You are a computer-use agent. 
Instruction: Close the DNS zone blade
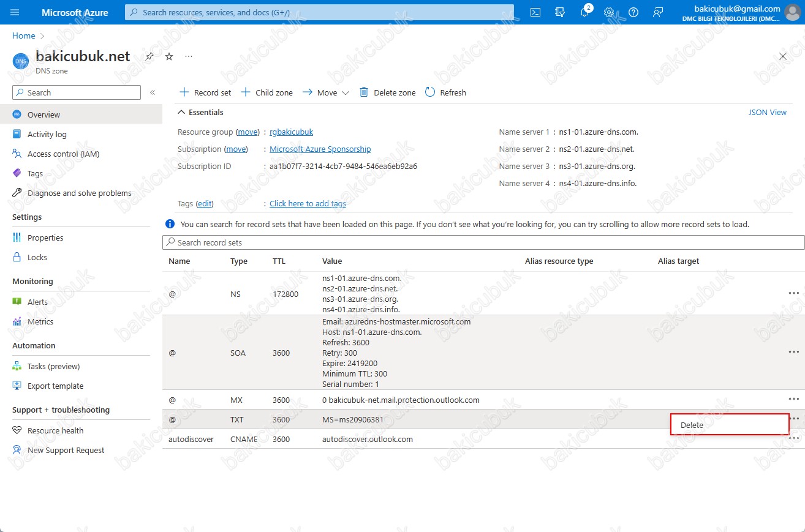[783, 56]
